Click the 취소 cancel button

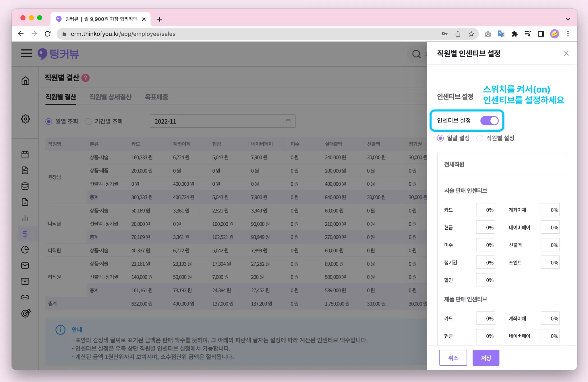coord(453,358)
